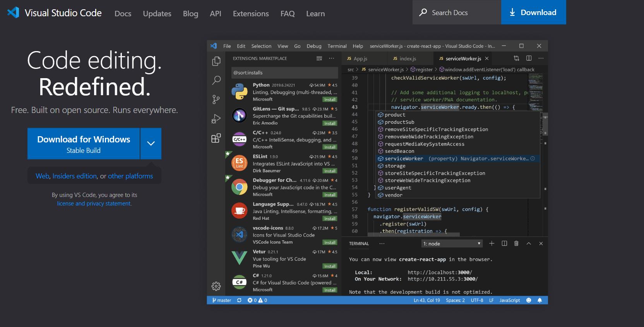Click the top-right Download button
This screenshot has height=327, width=644.
(534, 12)
